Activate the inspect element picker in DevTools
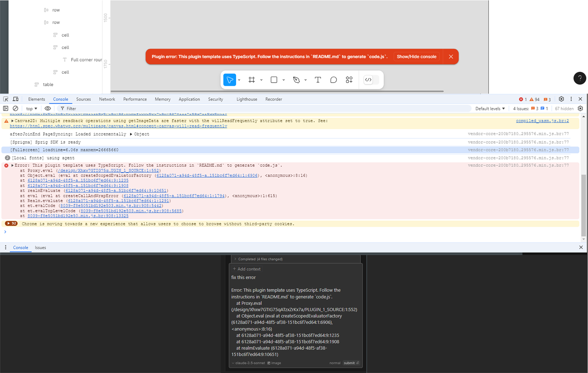 [5, 99]
